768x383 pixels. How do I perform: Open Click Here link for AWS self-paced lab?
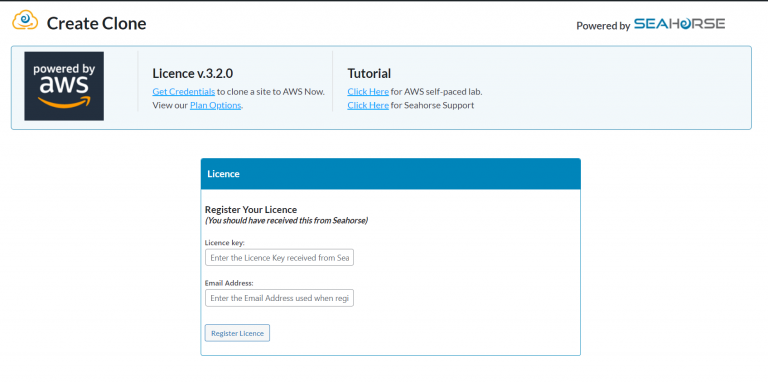(368, 92)
